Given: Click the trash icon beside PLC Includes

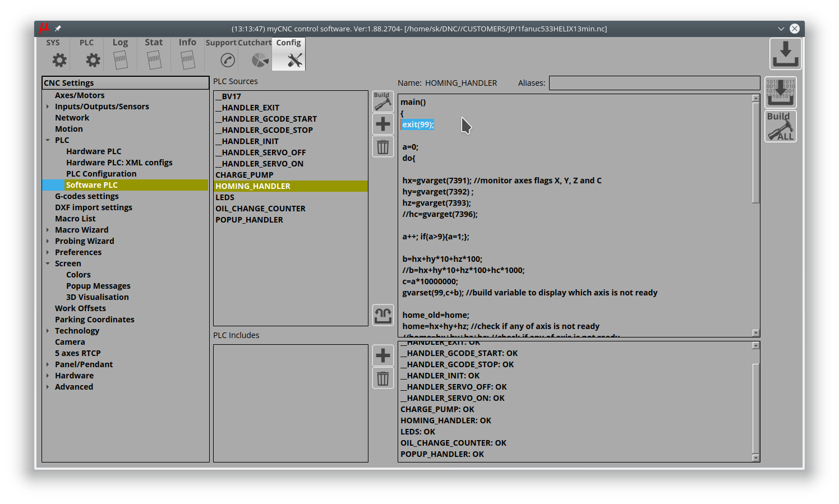Looking at the screenshot, I should tap(382, 378).
